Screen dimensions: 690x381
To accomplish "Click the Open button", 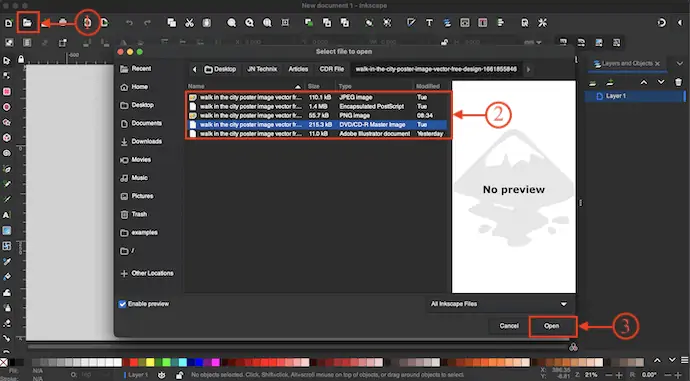I will 551,326.
